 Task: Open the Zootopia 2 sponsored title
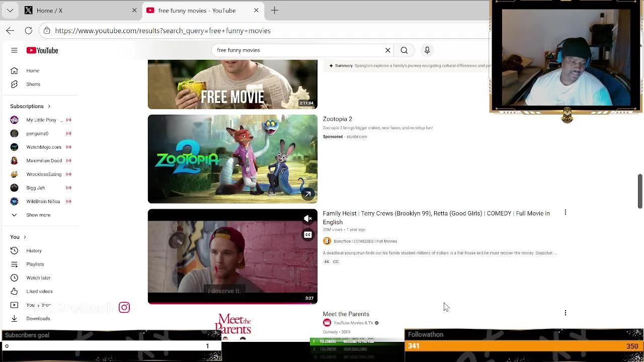[x=338, y=119]
